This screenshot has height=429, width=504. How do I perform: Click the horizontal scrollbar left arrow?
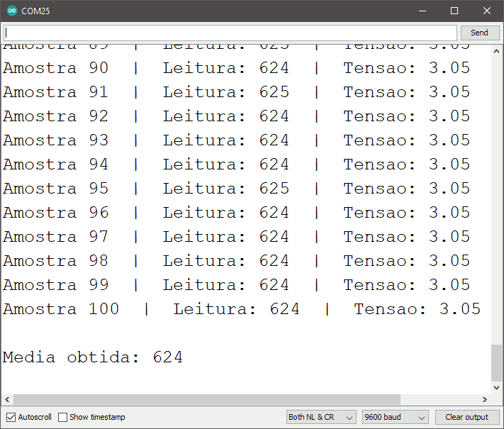(7, 399)
